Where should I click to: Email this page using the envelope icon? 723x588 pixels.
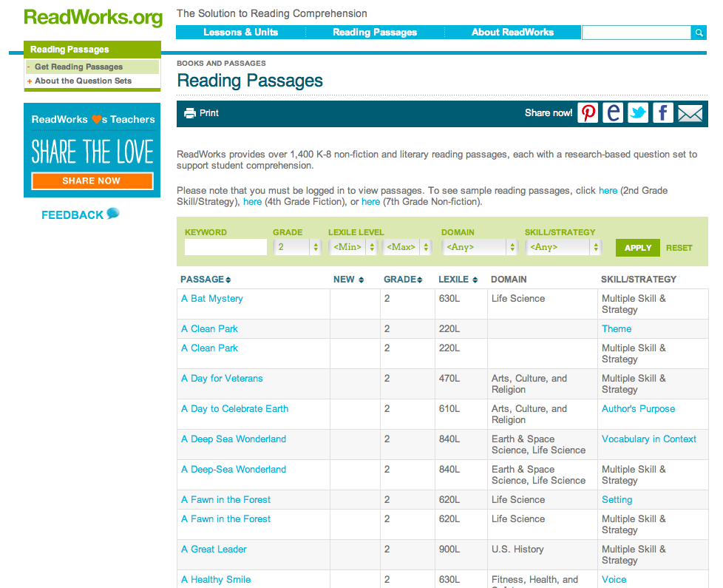pyautogui.click(x=690, y=113)
